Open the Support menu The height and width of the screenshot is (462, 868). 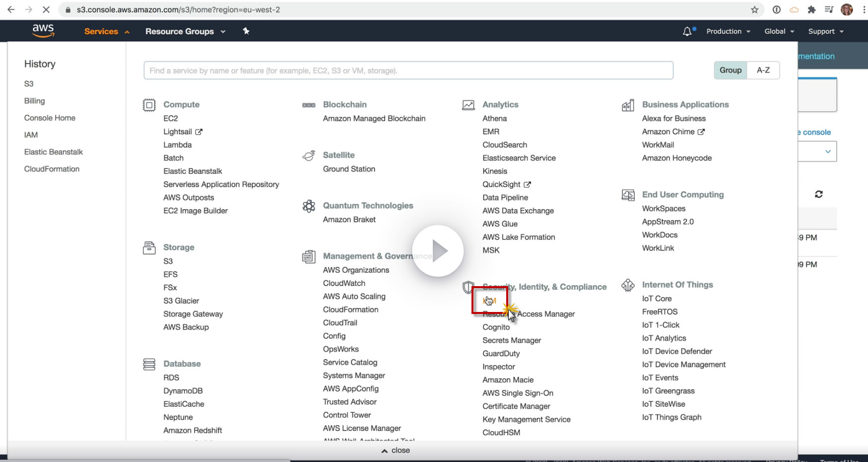pos(825,31)
